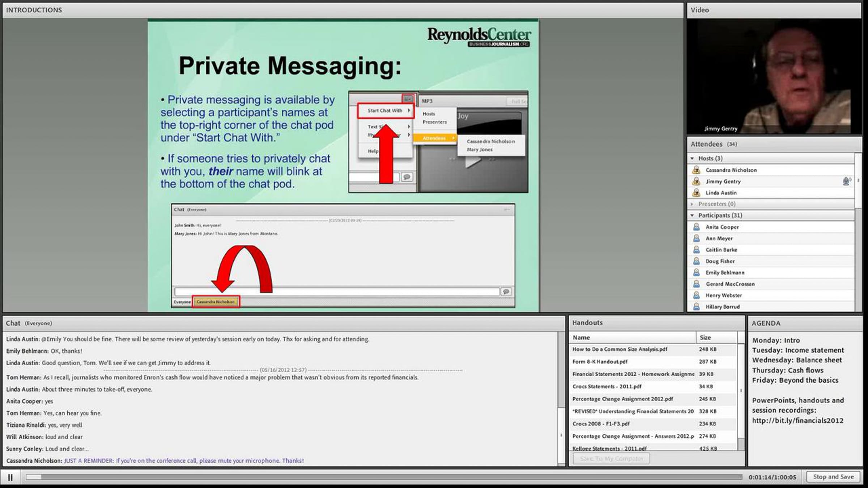Click the playback progress seek bar
Screen dimensions: 868x488
(x=383, y=477)
